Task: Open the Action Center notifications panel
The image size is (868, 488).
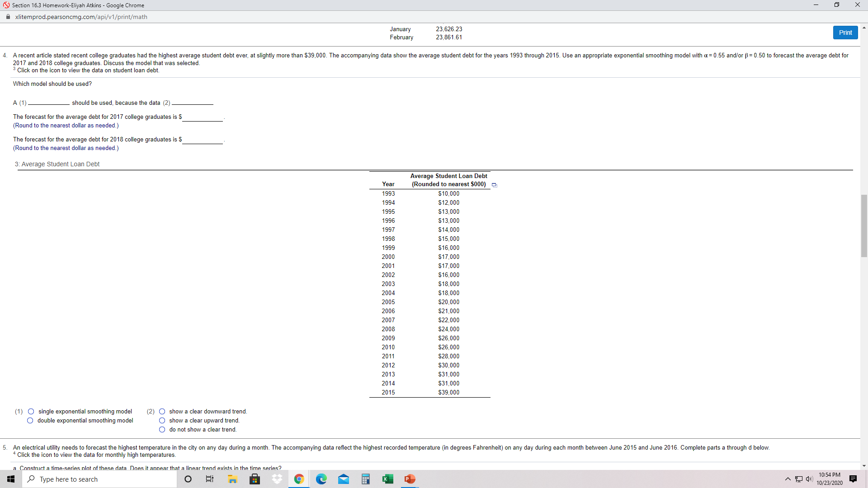Action: click(853, 479)
